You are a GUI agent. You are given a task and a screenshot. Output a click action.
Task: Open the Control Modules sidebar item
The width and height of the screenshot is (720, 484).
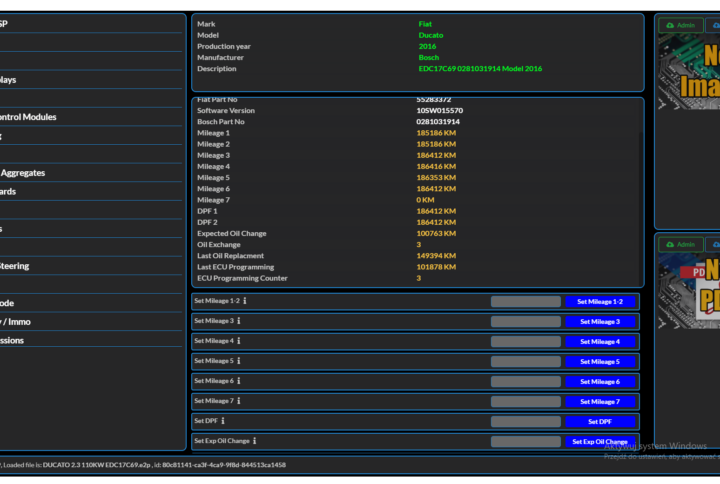tap(28, 117)
